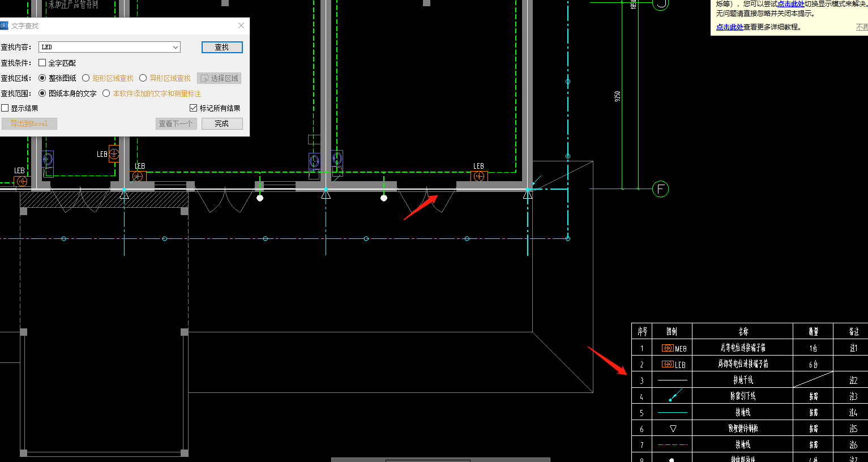This screenshot has width=868, height=462.
Task: Select the rightmost LEB box on the floor plan
Action: pos(479,177)
